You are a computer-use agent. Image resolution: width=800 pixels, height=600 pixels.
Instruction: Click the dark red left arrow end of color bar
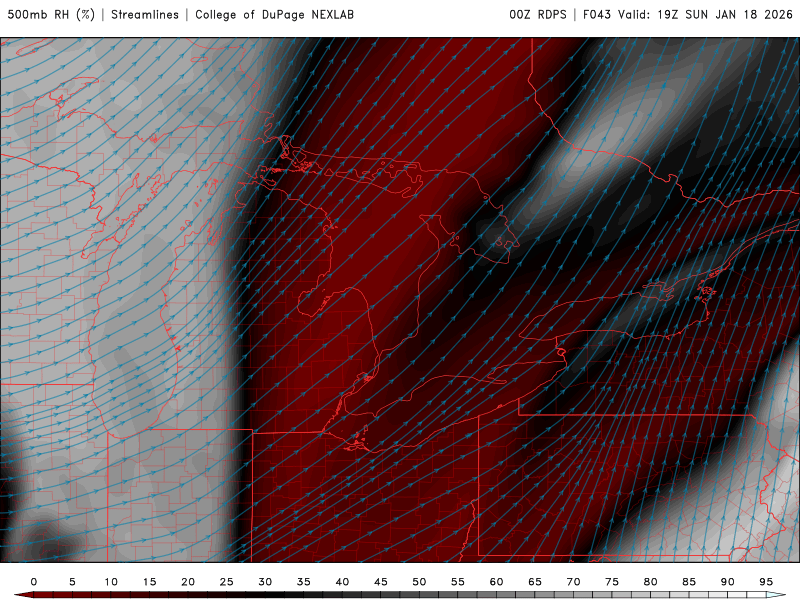pos(23,595)
